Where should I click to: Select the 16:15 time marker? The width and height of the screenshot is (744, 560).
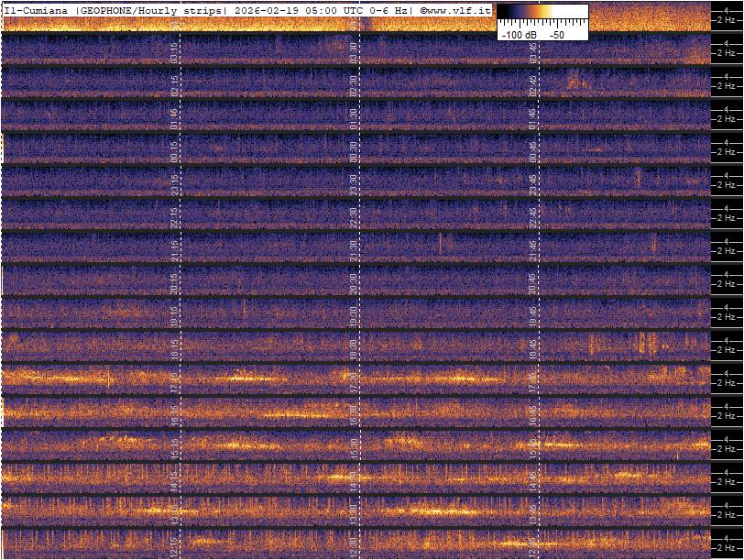point(175,415)
